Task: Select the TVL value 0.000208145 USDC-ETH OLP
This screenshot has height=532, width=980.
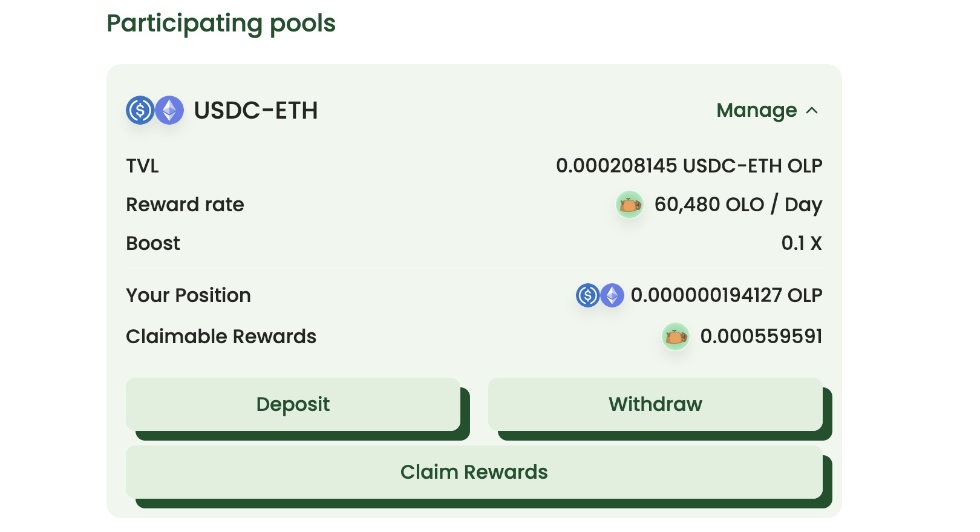Action: pos(689,166)
